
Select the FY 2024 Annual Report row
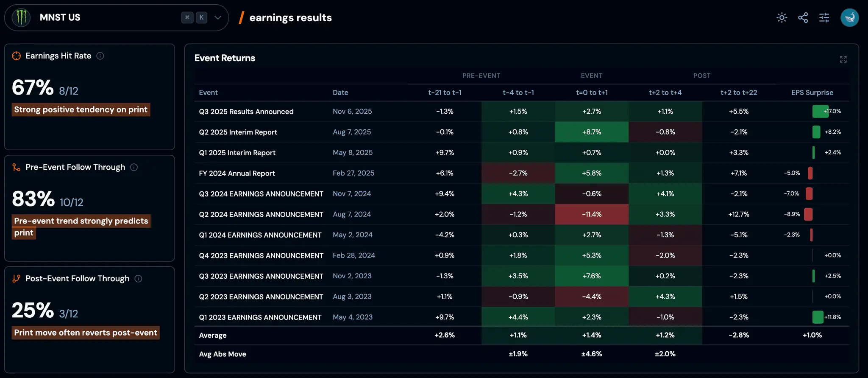click(522, 173)
